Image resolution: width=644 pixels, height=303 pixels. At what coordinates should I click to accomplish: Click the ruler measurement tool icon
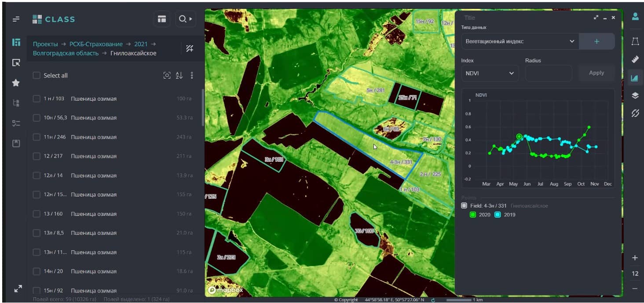pos(635,59)
